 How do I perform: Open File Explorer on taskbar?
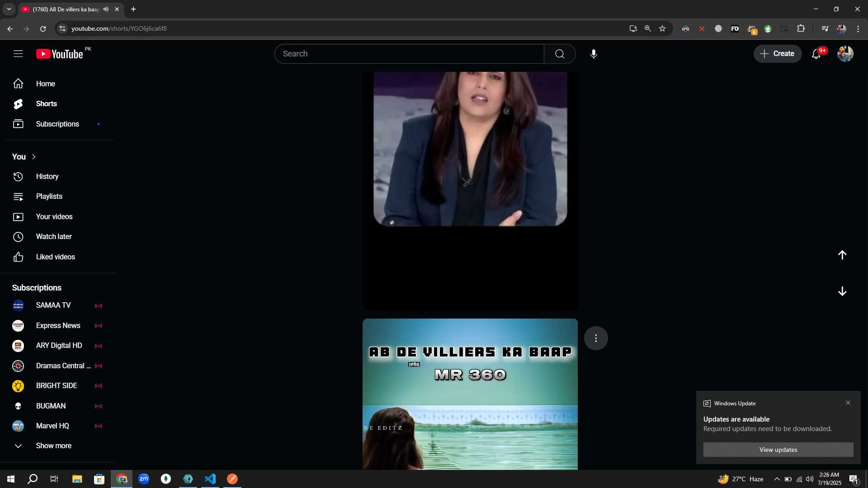click(x=77, y=479)
